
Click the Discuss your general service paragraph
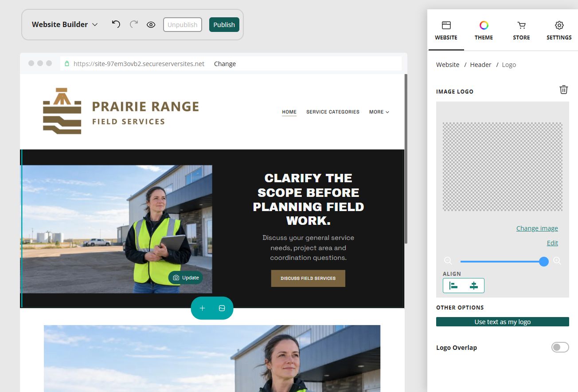click(x=309, y=248)
